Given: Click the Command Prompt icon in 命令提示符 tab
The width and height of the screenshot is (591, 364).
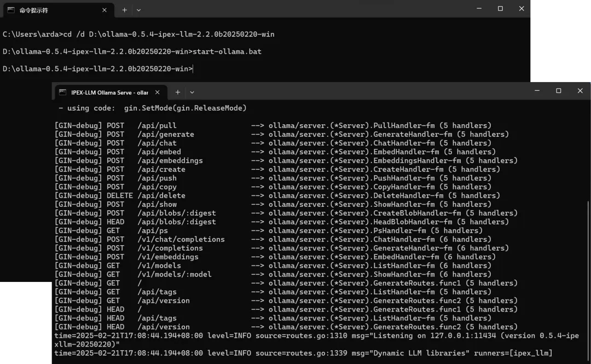Looking at the screenshot, I should coord(11,10).
